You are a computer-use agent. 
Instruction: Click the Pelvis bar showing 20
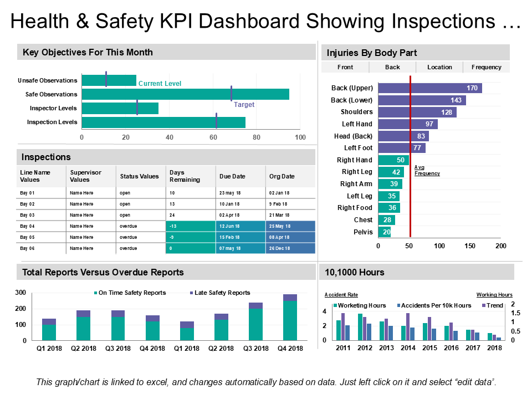[385, 232]
